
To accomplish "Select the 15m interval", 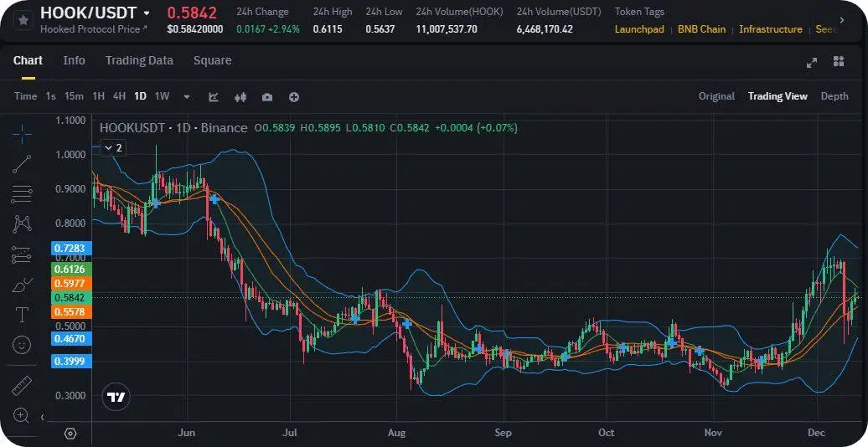I will click(74, 96).
